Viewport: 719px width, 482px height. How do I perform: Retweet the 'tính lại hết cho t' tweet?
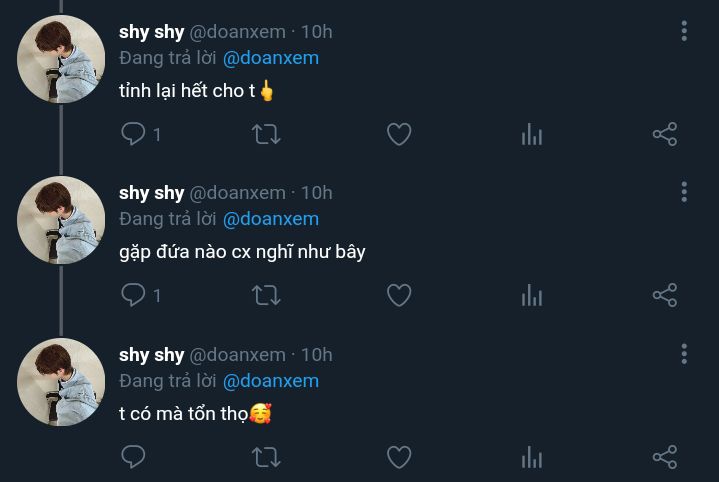point(266,134)
